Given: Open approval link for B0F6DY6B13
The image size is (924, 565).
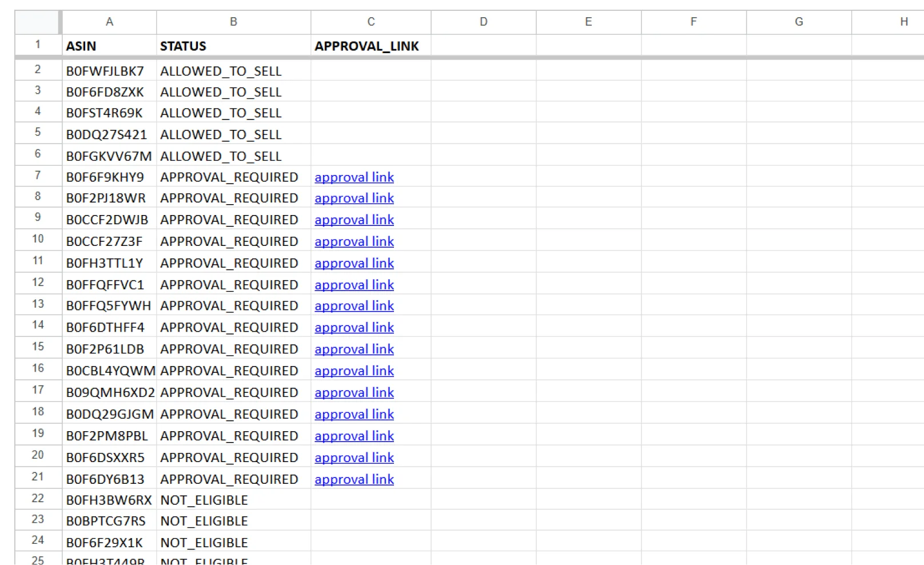Looking at the screenshot, I should point(354,480).
